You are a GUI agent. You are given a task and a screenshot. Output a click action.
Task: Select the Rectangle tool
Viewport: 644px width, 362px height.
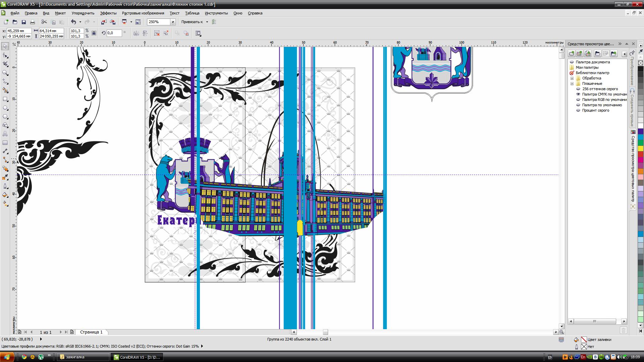point(5,99)
